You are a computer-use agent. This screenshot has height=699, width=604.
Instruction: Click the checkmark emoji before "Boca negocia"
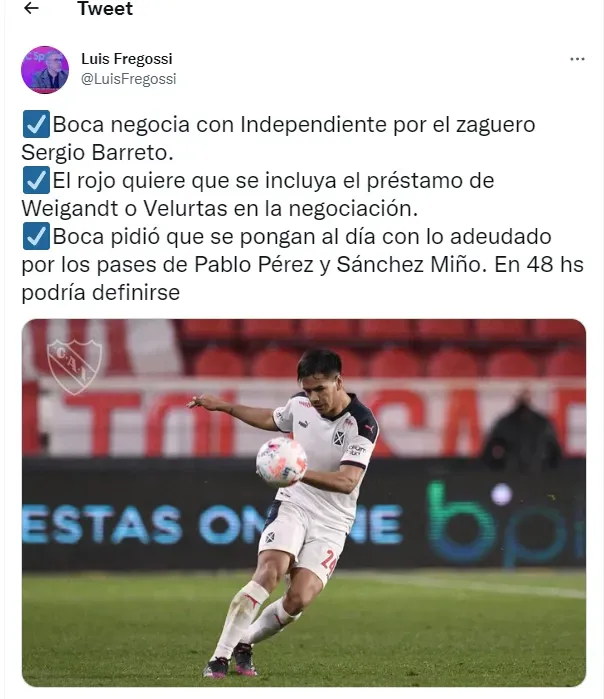pyautogui.click(x=36, y=124)
